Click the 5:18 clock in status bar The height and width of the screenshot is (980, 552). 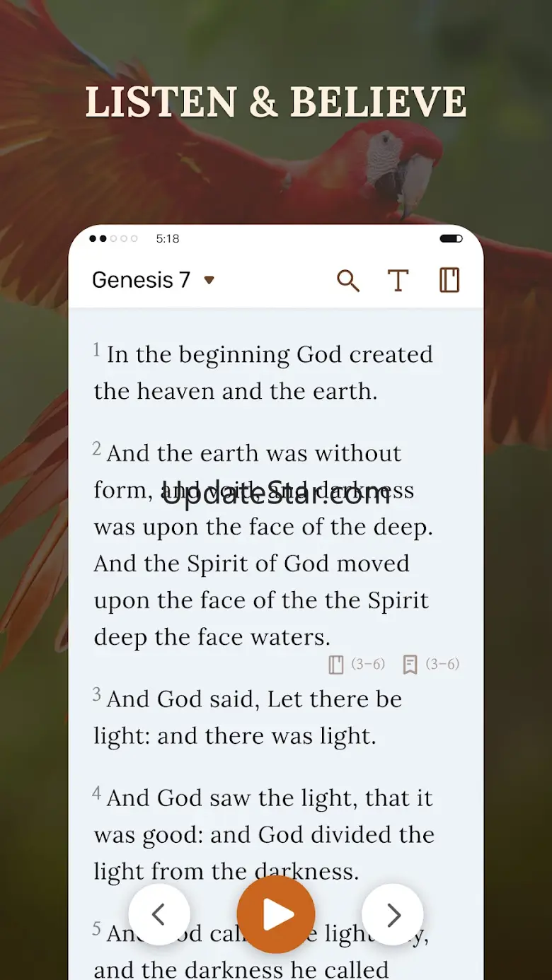(x=168, y=239)
